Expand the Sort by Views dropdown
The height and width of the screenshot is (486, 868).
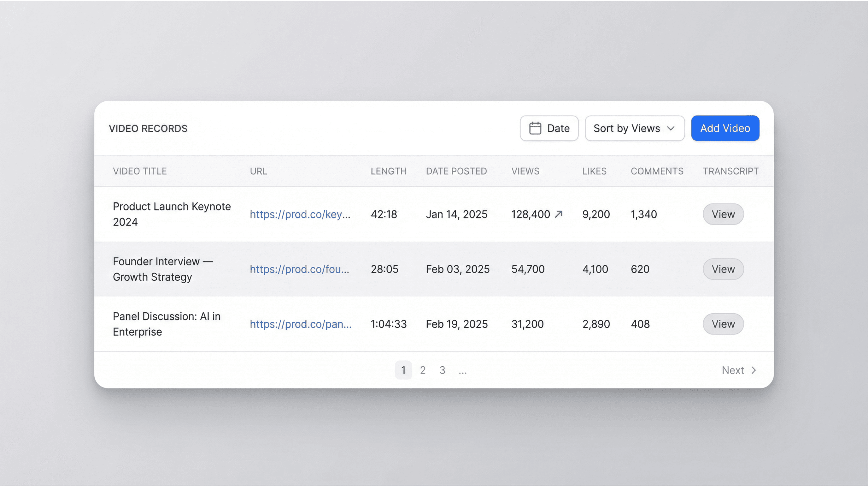(634, 128)
